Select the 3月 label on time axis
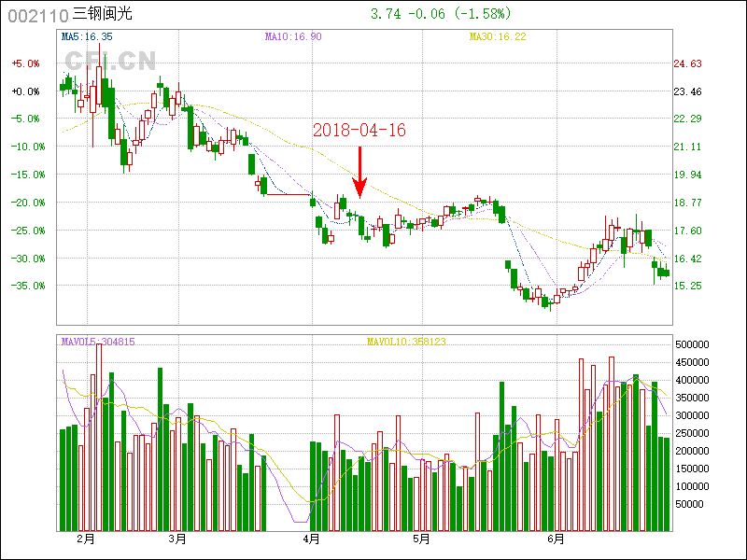 [176, 539]
